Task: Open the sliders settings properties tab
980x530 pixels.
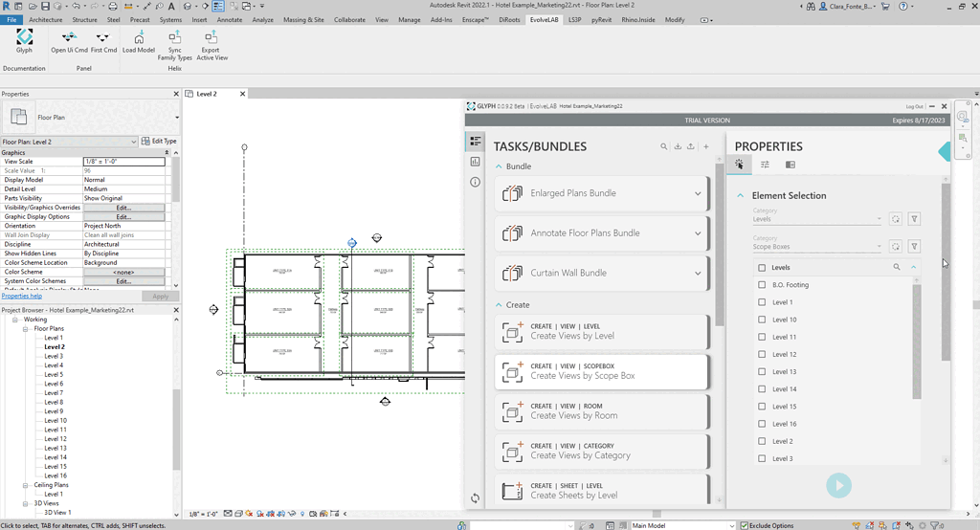Action: tap(765, 165)
